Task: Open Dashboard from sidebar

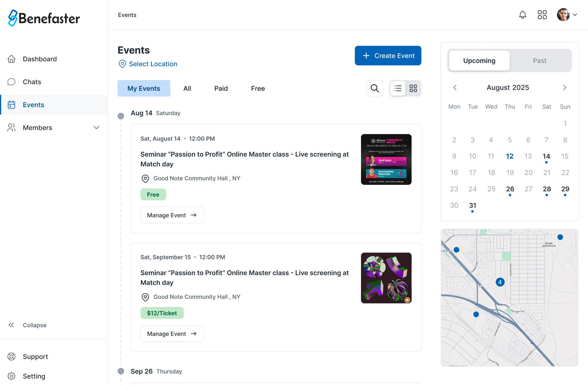Action: coord(54,59)
